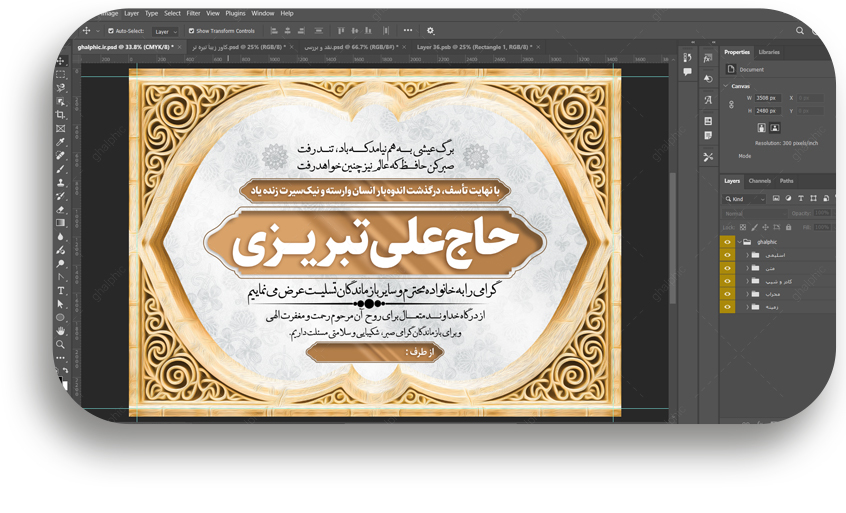Open the Filter menu
The height and width of the screenshot is (513, 846).
tap(193, 14)
